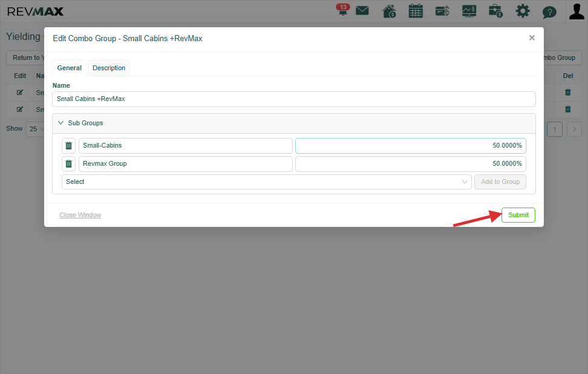Delete the Small-Cabins sub group
Screen dimensions: 588x374
pyautogui.click(x=68, y=146)
